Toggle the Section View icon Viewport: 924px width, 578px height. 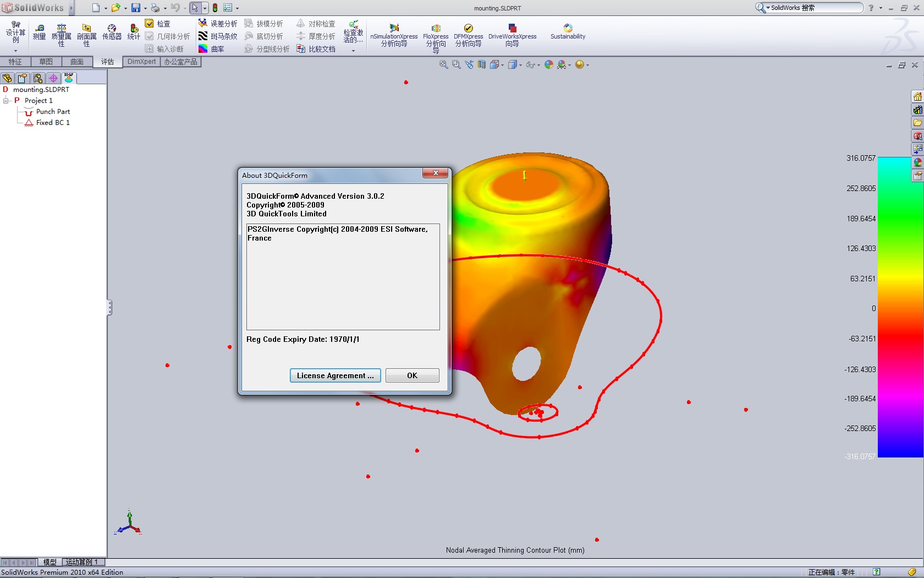(x=482, y=65)
